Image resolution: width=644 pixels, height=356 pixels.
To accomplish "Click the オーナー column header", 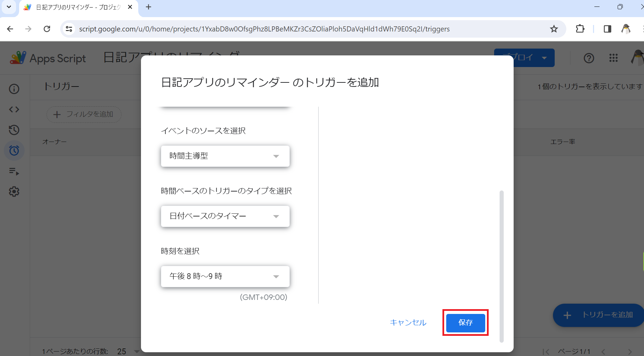I will [54, 142].
